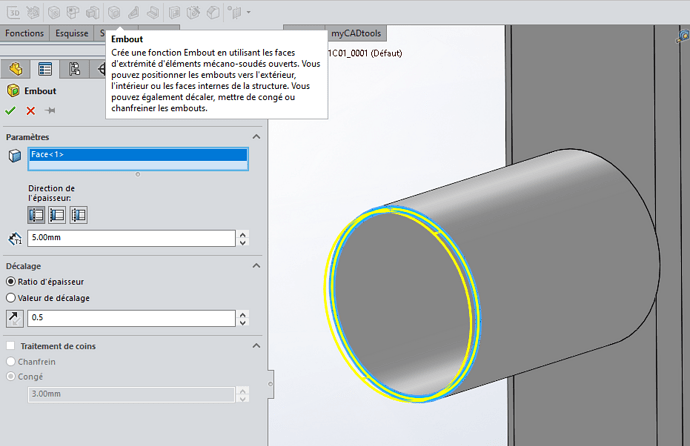Collapse the Décalage section
This screenshot has width=690, height=446.
click(x=256, y=266)
